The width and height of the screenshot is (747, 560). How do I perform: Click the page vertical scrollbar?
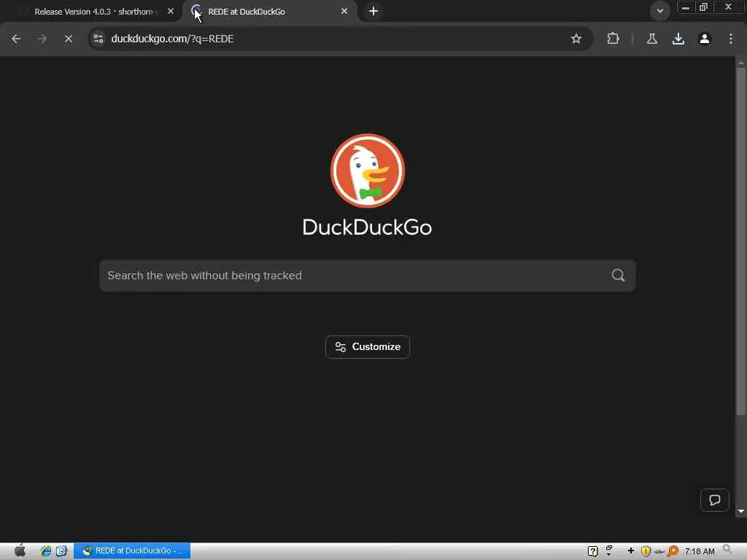pyautogui.click(x=741, y=242)
